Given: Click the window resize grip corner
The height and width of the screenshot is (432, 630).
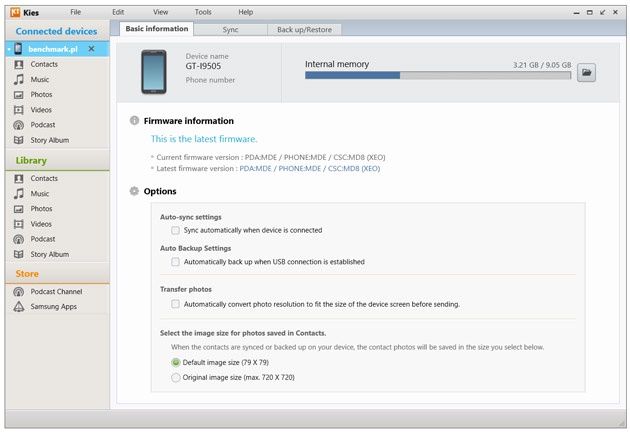Looking at the screenshot, I should click(622, 424).
